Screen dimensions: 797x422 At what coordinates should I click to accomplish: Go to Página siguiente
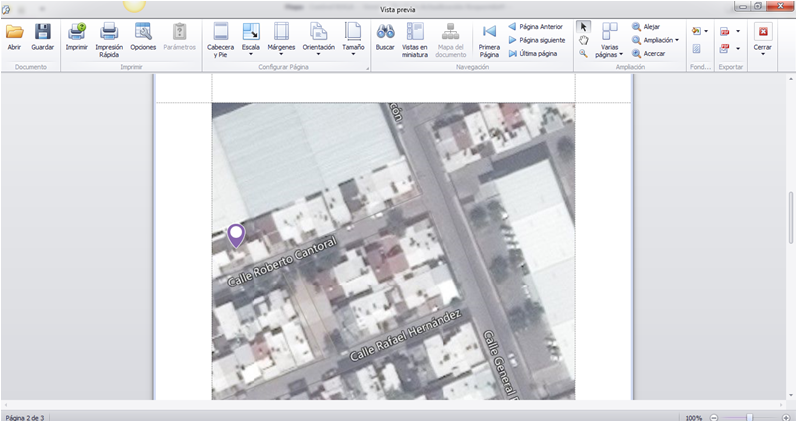pyautogui.click(x=537, y=40)
